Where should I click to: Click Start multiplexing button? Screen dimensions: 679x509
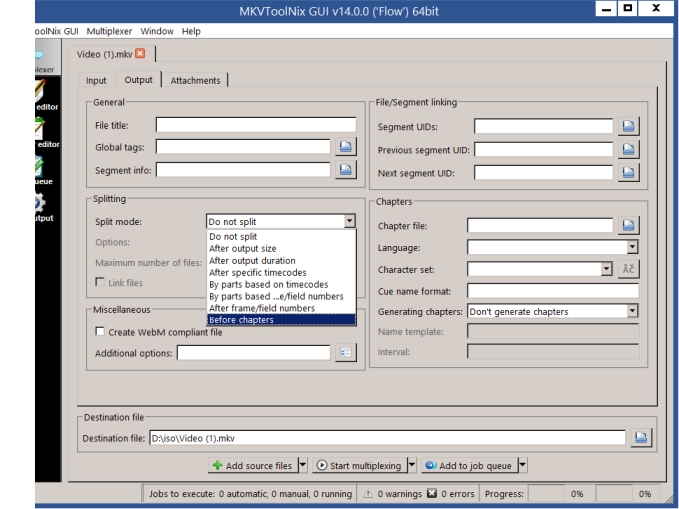360,465
